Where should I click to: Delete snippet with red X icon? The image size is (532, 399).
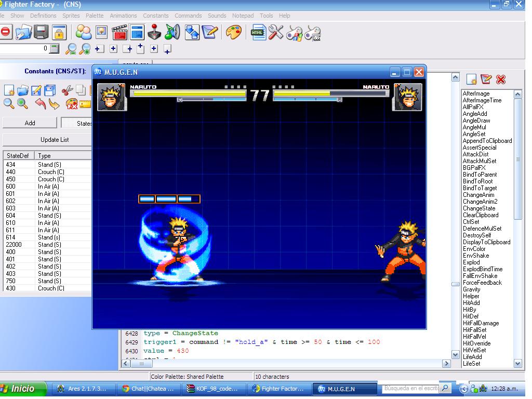[501, 79]
